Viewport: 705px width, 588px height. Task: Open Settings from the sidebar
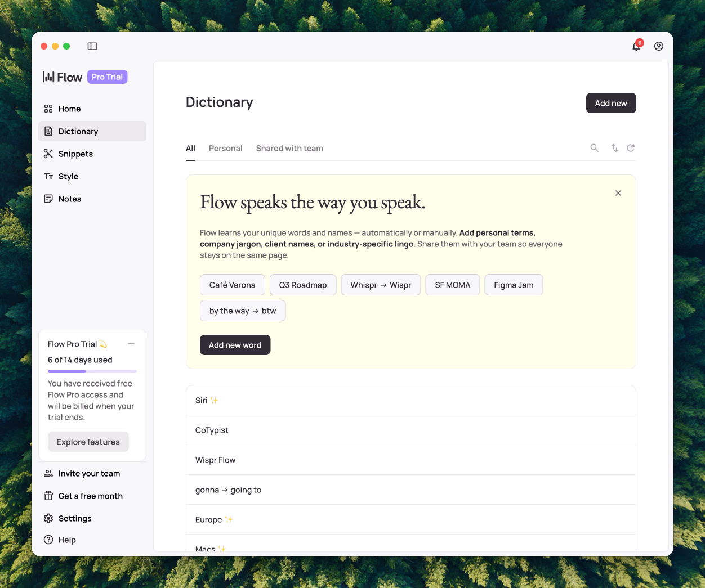tap(68, 518)
